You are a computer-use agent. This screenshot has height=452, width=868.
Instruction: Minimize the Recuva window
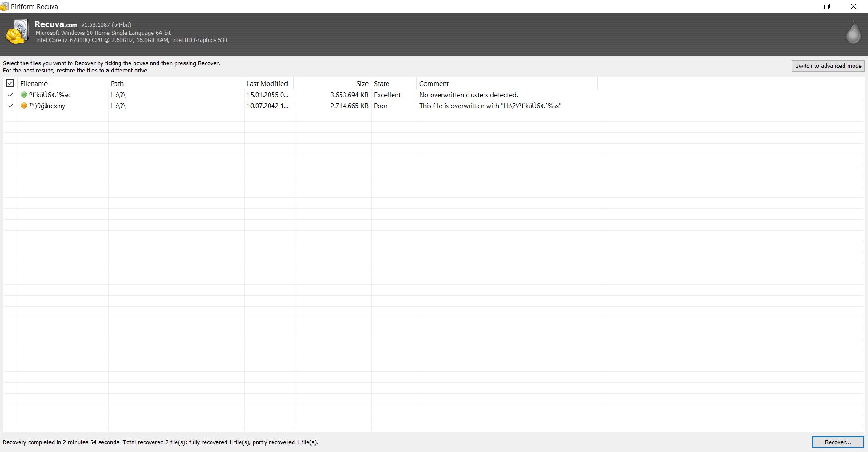tap(801, 6)
